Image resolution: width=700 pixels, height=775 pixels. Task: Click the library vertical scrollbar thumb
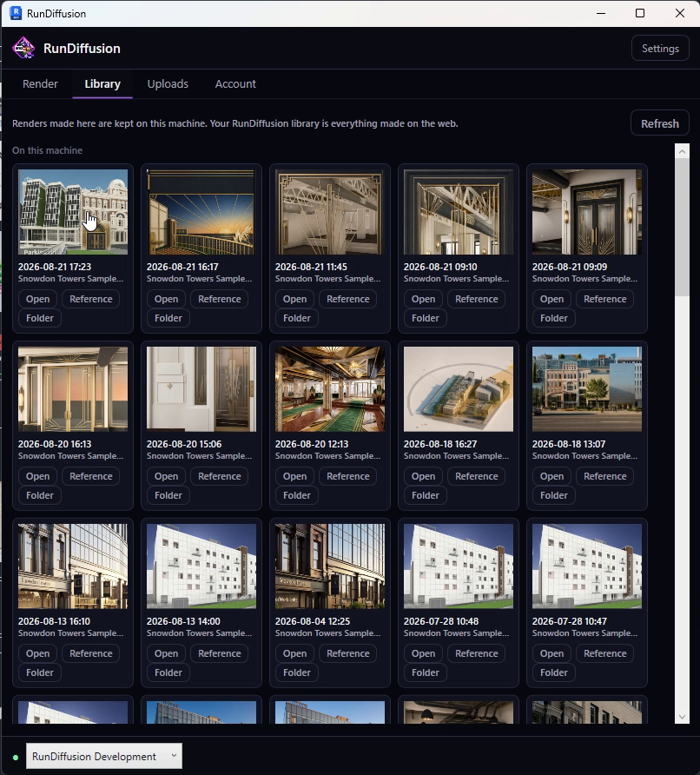(x=682, y=228)
